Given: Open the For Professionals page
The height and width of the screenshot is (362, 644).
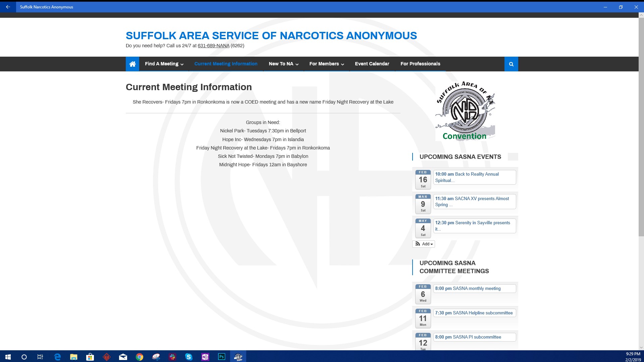Looking at the screenshot, I should 420,64.
